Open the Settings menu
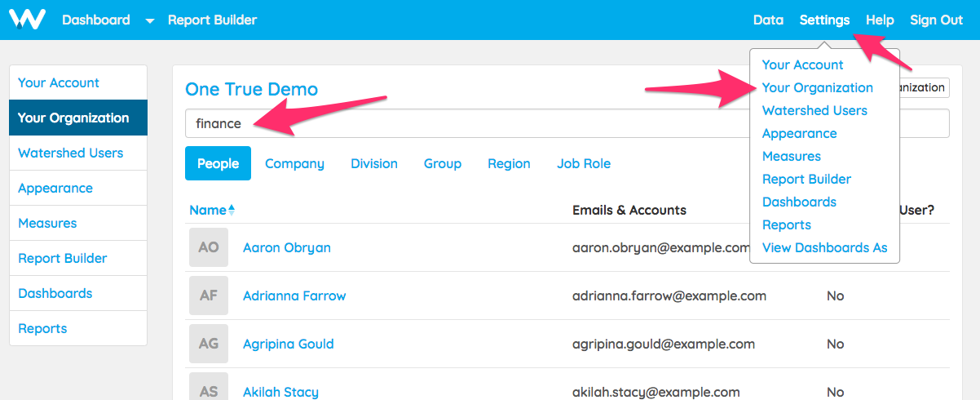980x400 pixels. pos(824,20)
